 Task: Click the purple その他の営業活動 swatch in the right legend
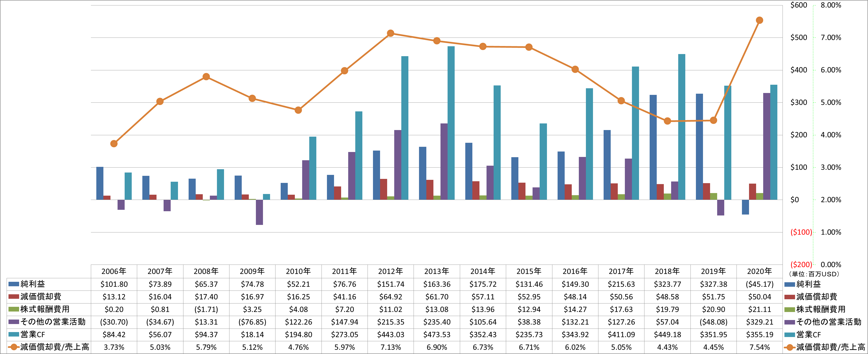790,322
